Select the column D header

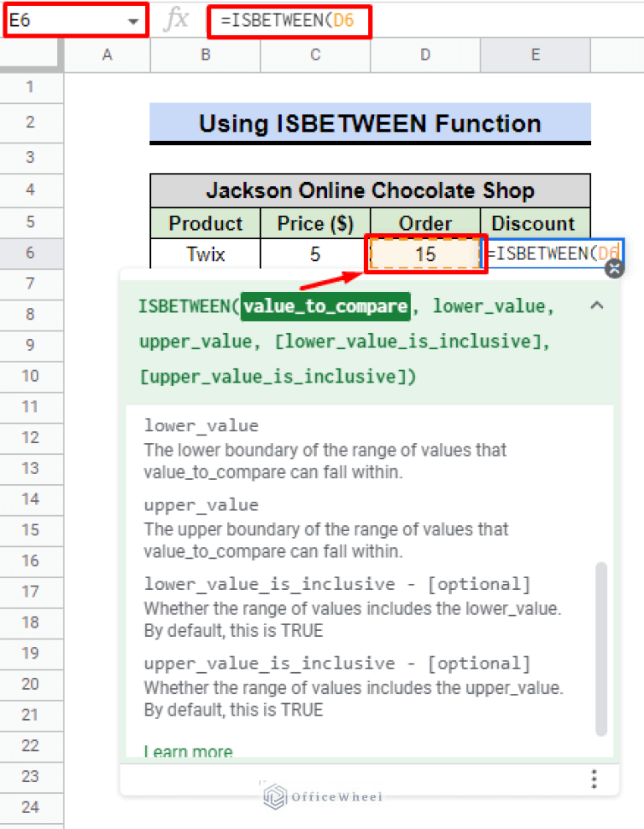point(425,55)
